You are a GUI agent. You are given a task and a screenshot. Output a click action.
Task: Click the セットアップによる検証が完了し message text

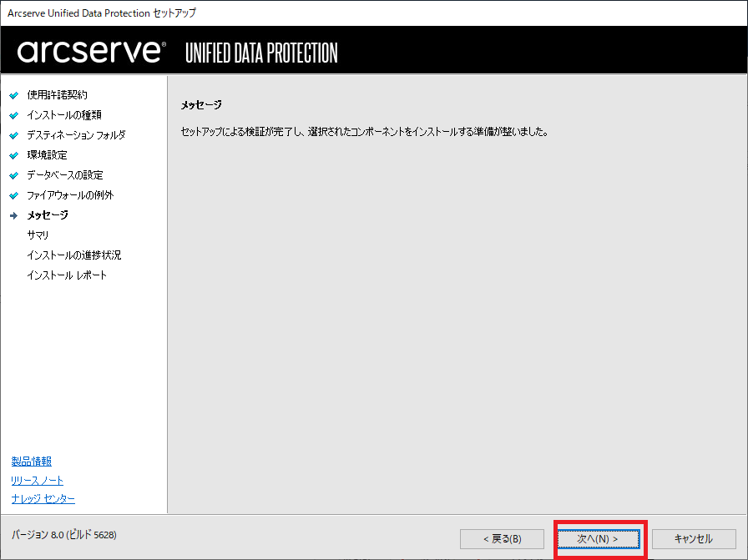(365, 132)
